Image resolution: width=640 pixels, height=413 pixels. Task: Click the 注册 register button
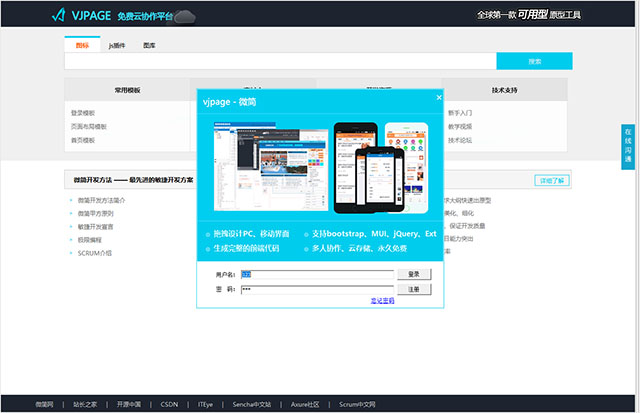(x=414, y=289)
